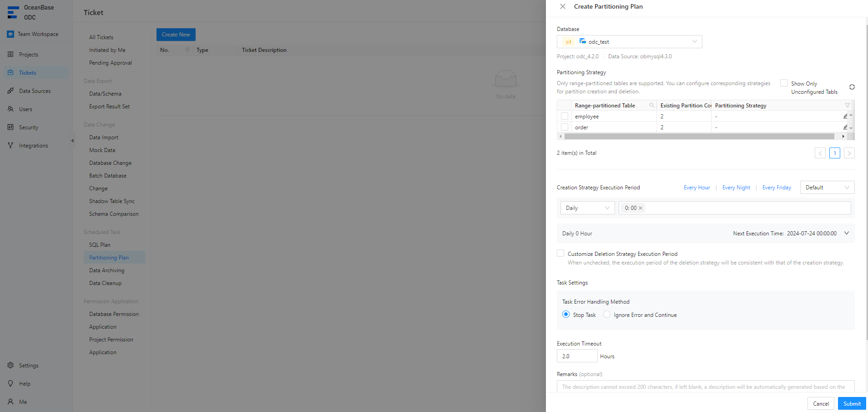
Task: Open the Daily frequency dropdown
Action: click(587, 208)
